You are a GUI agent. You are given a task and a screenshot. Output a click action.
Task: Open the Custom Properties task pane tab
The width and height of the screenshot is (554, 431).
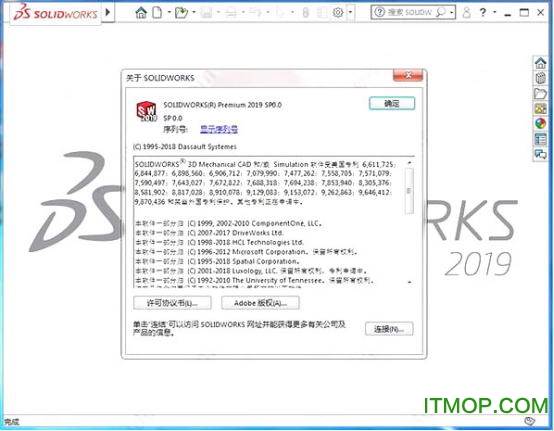tap(540, 139)
